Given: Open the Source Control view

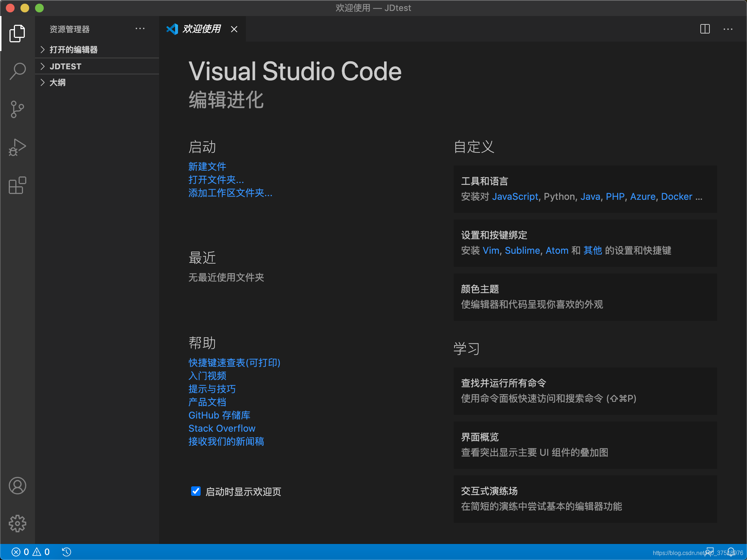Looking at the screenshot, I should coord(17,109).
